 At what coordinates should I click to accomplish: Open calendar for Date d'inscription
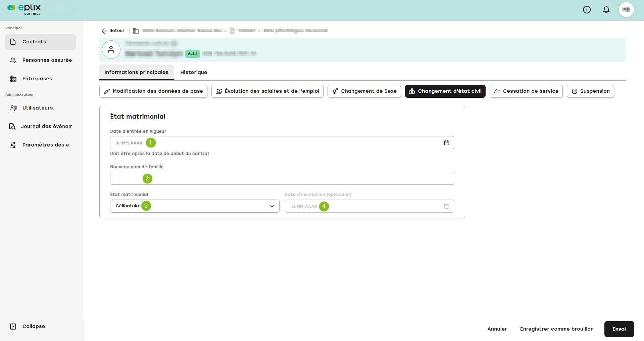click(x=447, y=206)
